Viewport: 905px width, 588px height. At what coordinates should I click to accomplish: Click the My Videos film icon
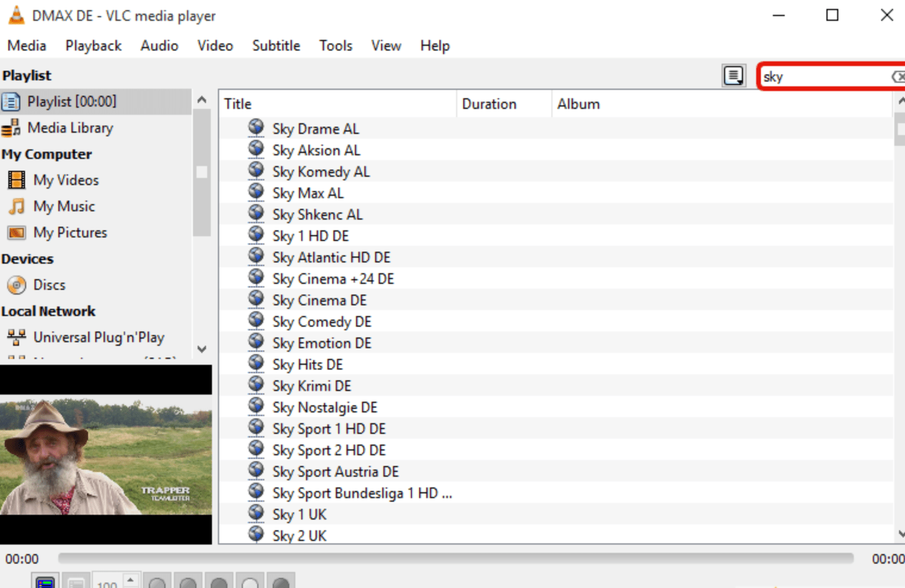pyautogui.click(x=17, y=180)
